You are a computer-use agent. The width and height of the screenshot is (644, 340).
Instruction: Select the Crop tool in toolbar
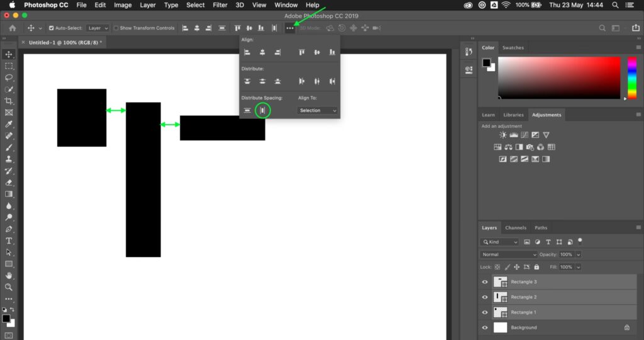pos(9,101)
